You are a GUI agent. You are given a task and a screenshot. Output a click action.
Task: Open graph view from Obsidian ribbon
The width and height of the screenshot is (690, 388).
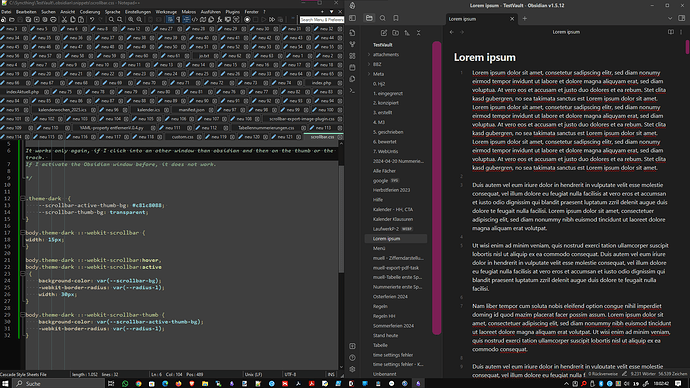pos(352,44)
